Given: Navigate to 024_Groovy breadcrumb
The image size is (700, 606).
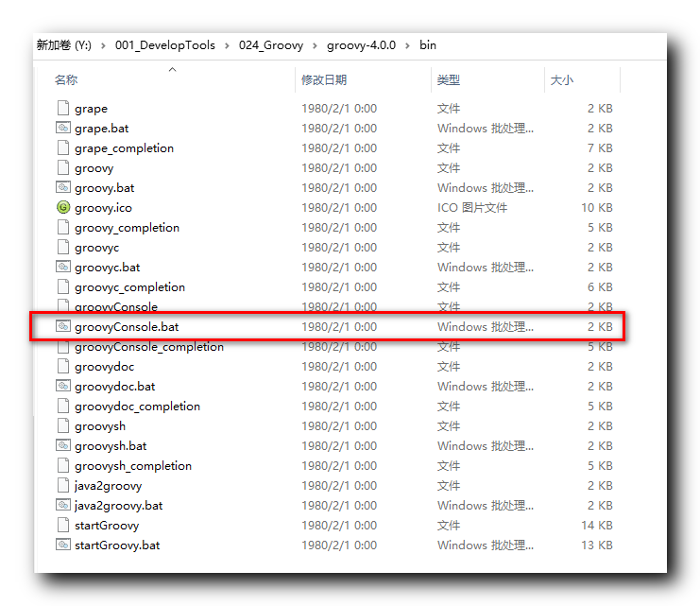Looking at the screenshot, I should point(271,45).
